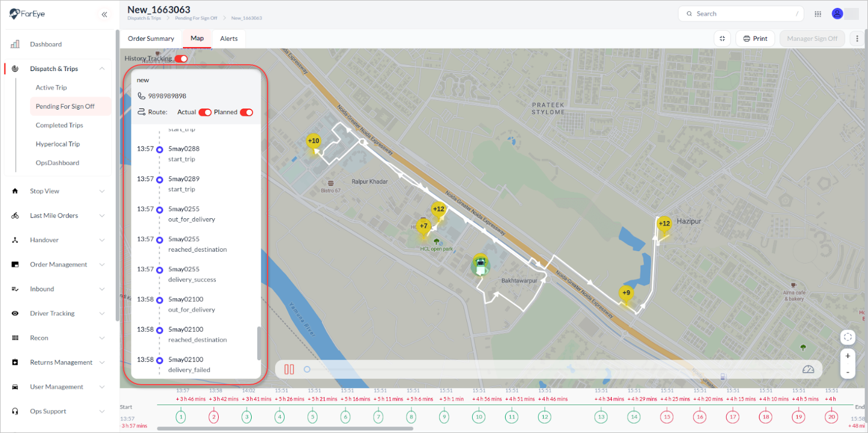The image size is (868, 433).
Task: Expand the Handover menu
Action: 102,240
